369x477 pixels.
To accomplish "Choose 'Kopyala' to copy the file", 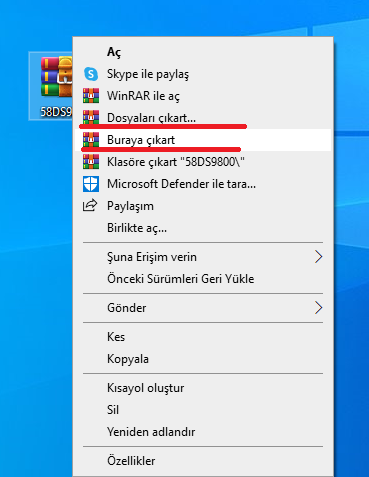I will tap(203, 359).
